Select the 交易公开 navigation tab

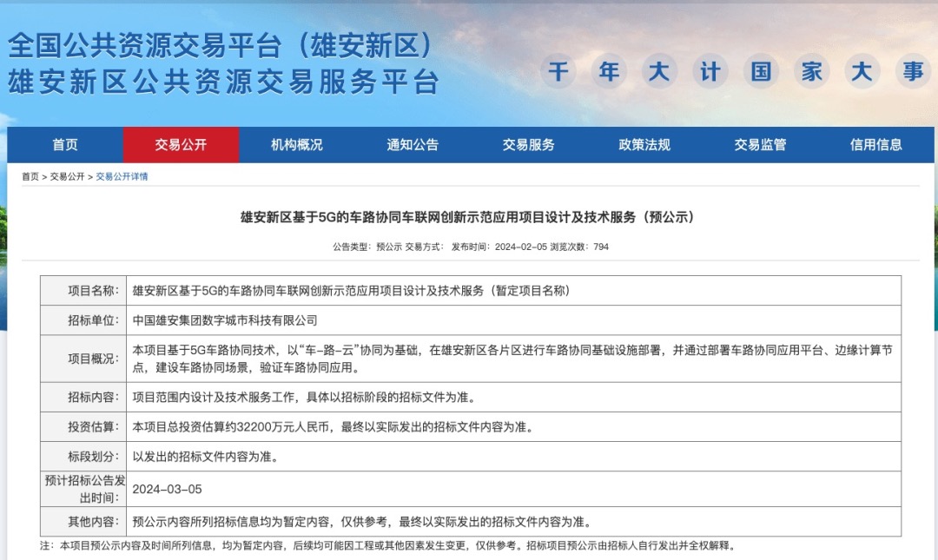(x=181, y=145)
